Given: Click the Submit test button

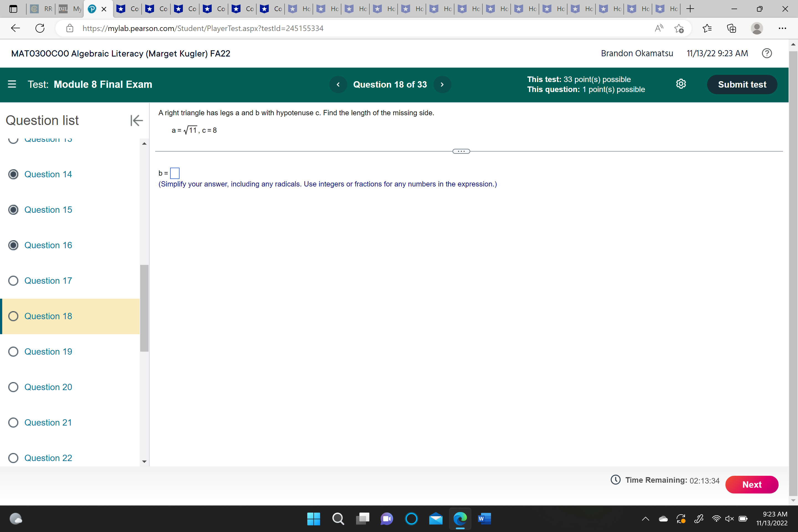Looking at the screenshot, I should [742, 85].
